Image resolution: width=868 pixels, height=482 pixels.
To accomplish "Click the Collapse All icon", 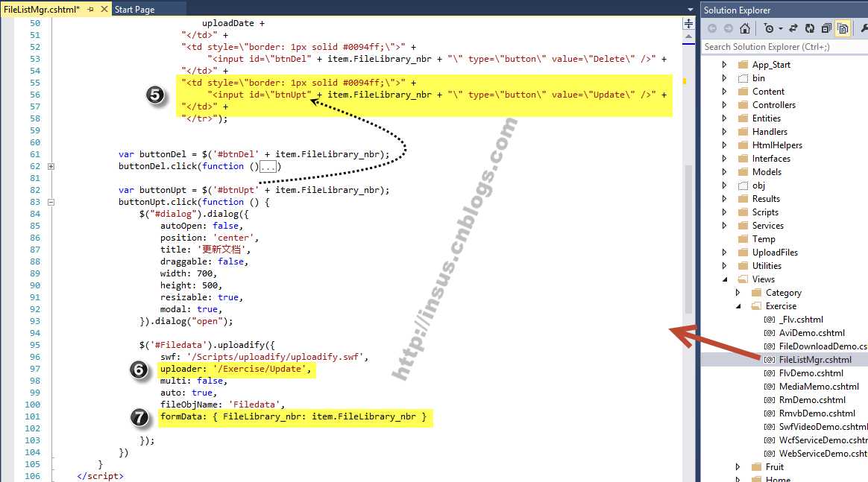I will pos(826,28).
